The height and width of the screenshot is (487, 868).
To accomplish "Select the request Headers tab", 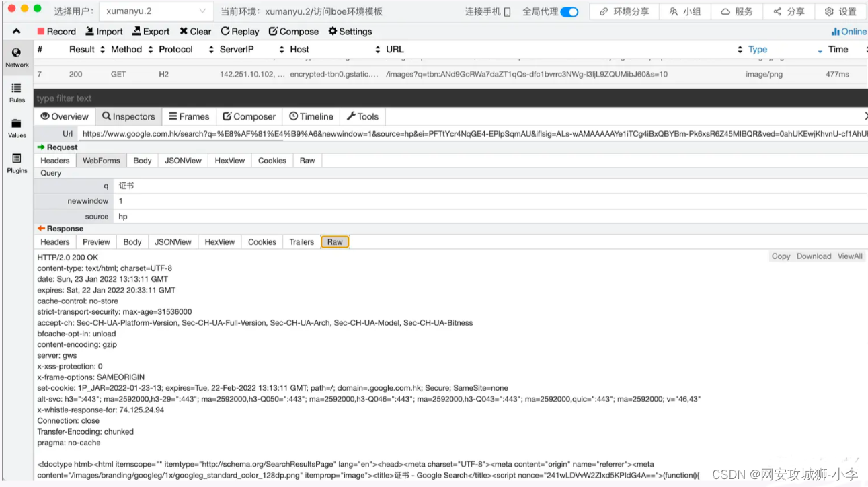I will [55, 161].
